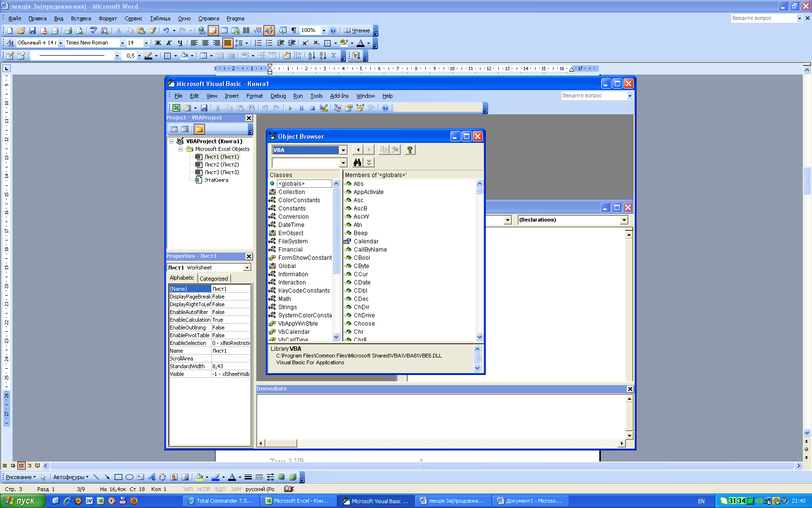812x508 pixels.
Task: Open the search text dropdown in Object Browser
Action: [343, 163]
